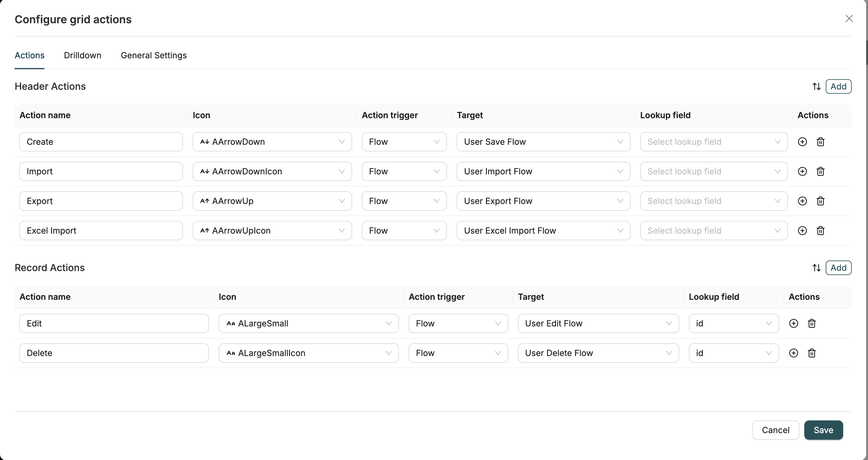Open the sort order icon beside Header Actions Add
This screenshot has width=868, height=460.
pos(817,86)
